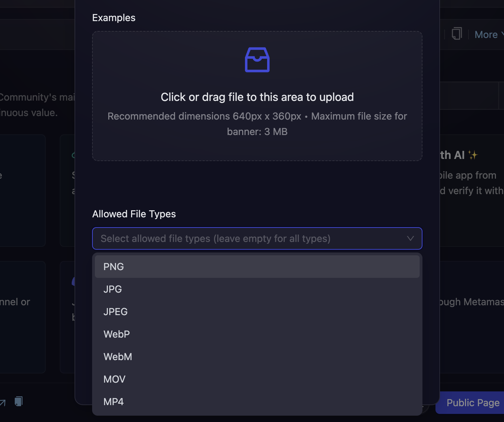
Task: Click the Allowed File Types label
Action: click(x=134, y=214)
